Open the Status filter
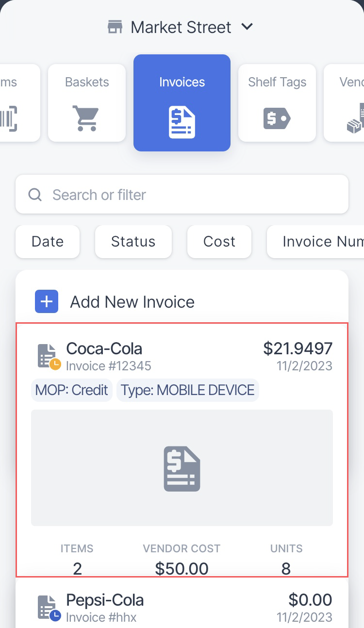This screenshot has height=628, width=364. click(x=133, y=242)
